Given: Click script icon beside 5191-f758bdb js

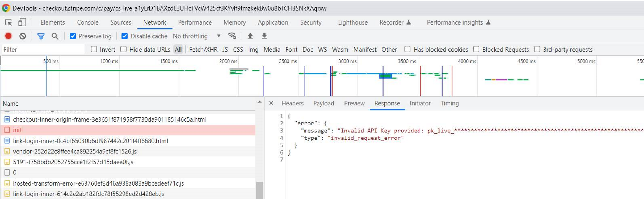Looking at the screenshot, I should pos(7,162).
